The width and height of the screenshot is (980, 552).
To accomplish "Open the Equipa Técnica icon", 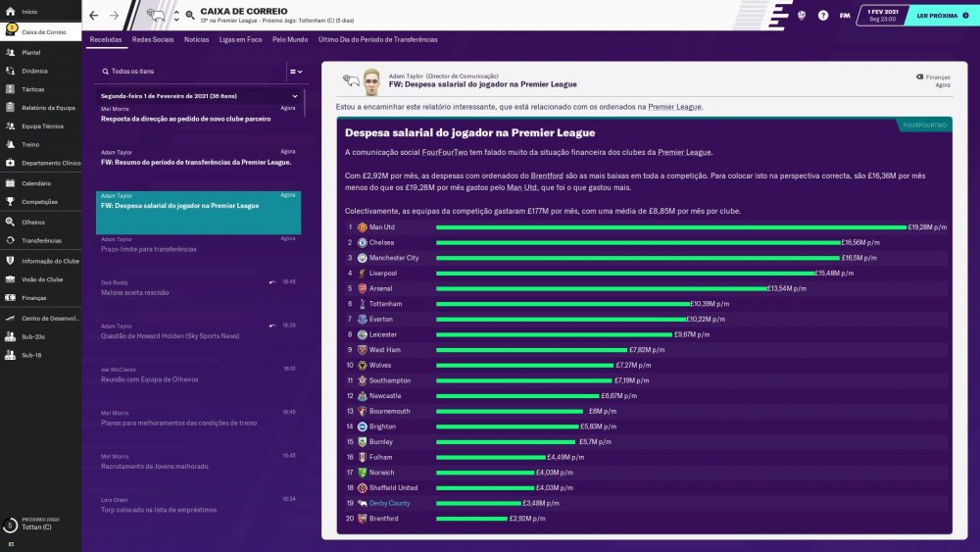I will (x=10, y=126).
